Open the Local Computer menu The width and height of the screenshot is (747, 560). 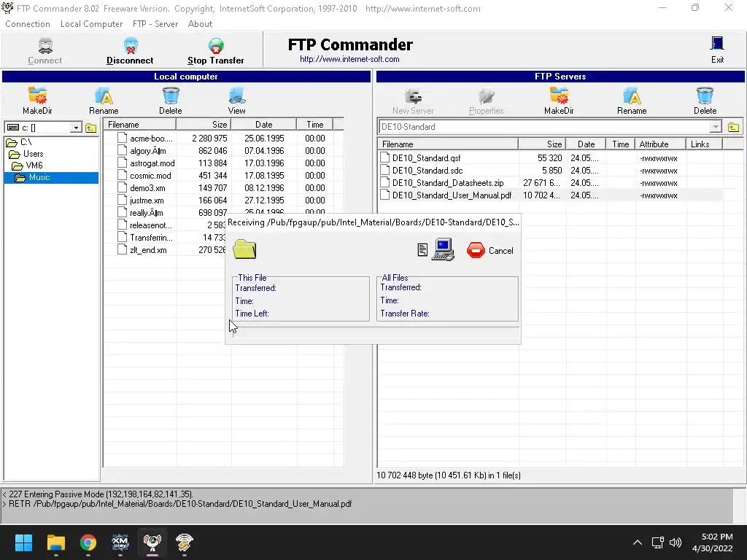[x=91, y=24]
